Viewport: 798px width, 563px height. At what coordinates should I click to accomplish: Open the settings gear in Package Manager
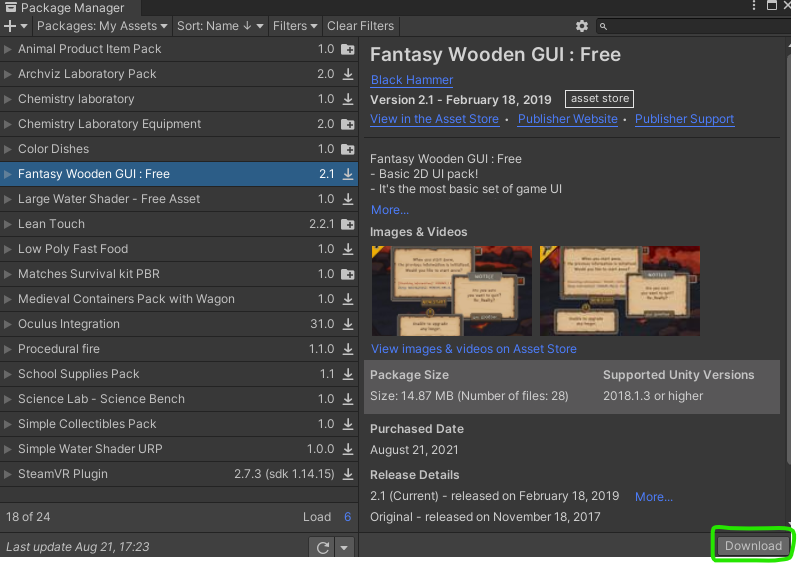[x=582, y=26]
